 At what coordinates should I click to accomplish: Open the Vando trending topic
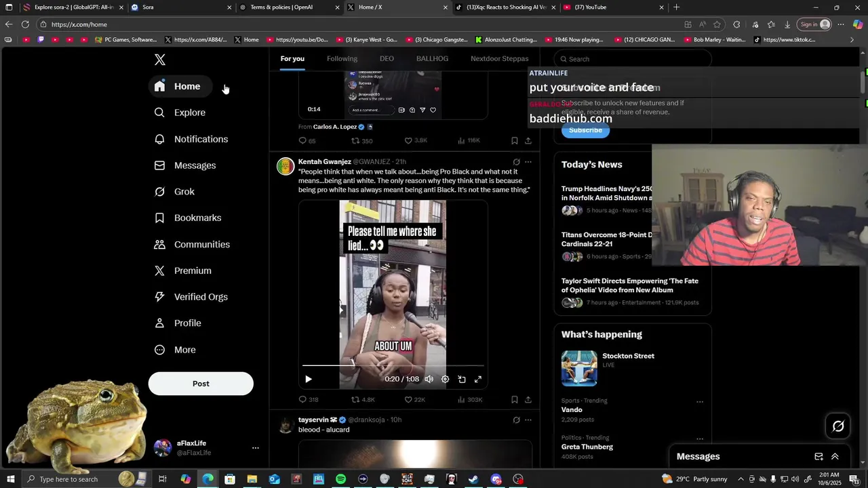pyautogui.click(x=572, y=409)
